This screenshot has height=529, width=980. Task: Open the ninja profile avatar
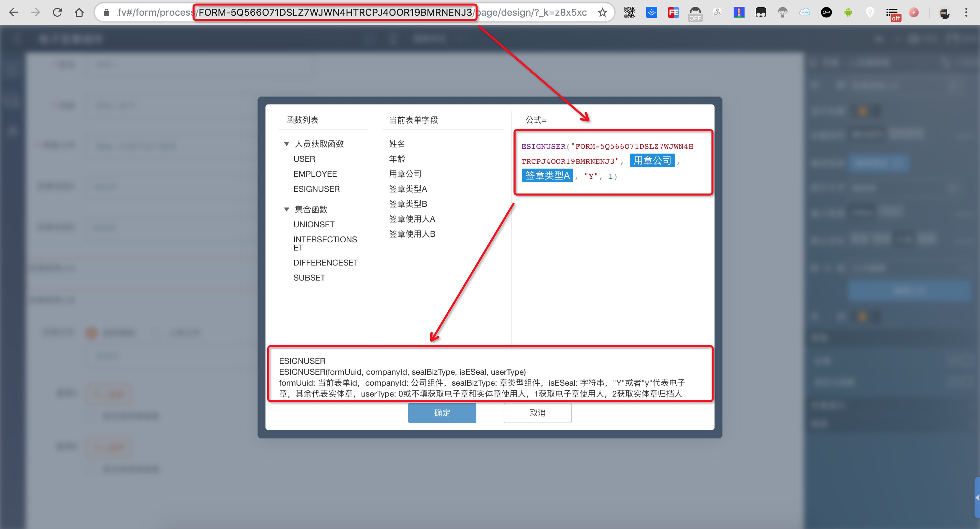click(944, 13)
